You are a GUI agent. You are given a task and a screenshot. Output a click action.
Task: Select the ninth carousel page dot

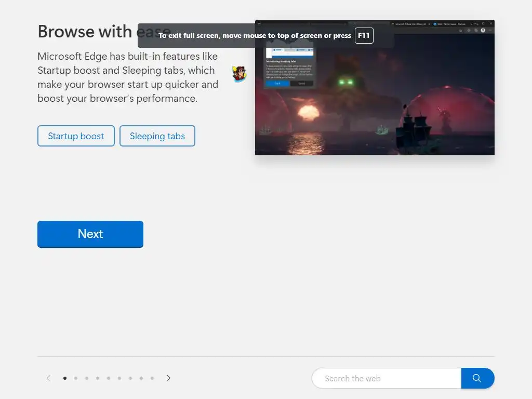pyautogui.click(x=152, y=378)
